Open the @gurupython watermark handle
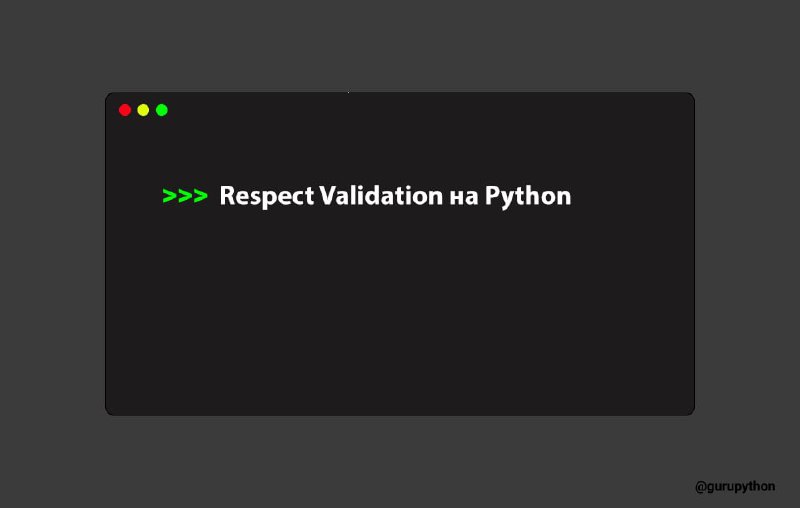This screenshot has width=800, height=508. [735, 487]
